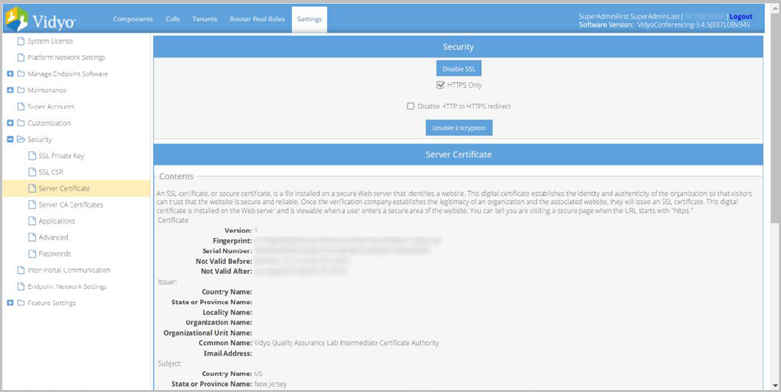Click the Maintenance folder icon
The width and height of the screenshot is (781, 392).
21,90
